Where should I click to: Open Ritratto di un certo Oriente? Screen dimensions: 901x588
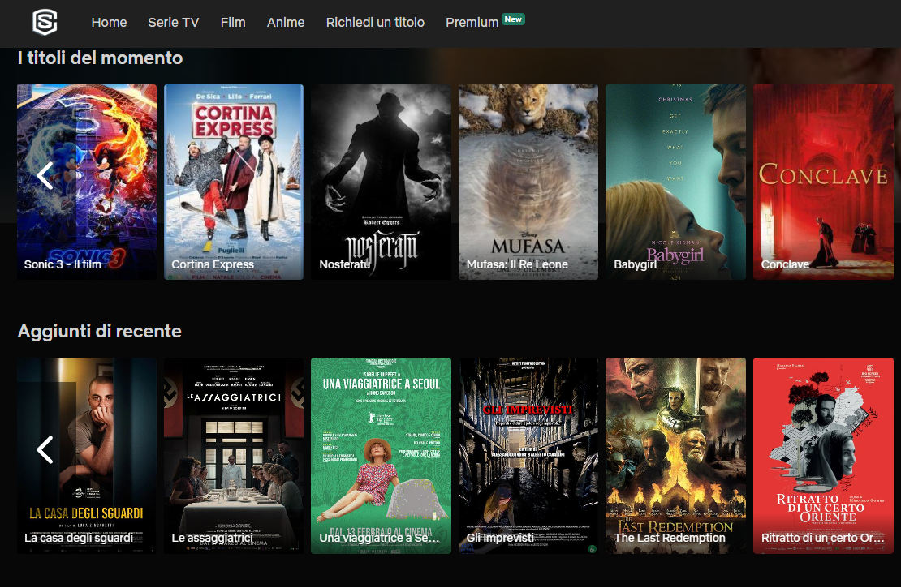coord(823,455)
